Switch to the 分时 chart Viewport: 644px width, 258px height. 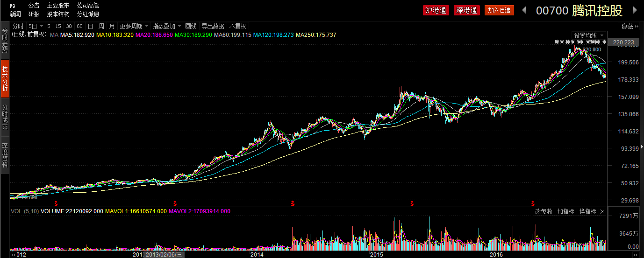(18, 26)
